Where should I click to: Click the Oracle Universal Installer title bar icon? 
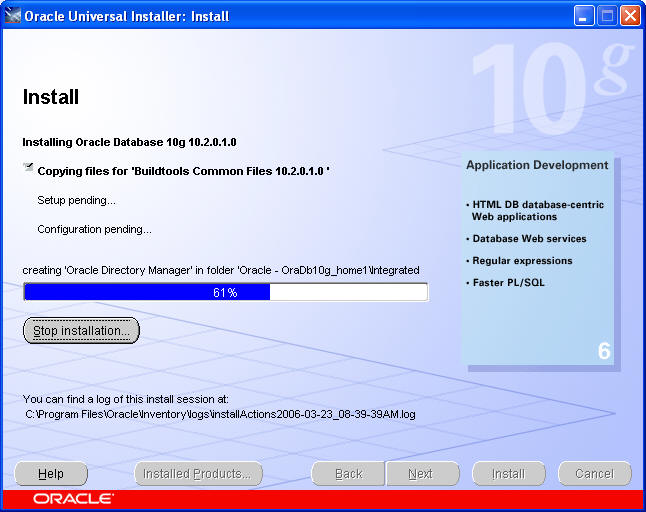click(13, 15)
